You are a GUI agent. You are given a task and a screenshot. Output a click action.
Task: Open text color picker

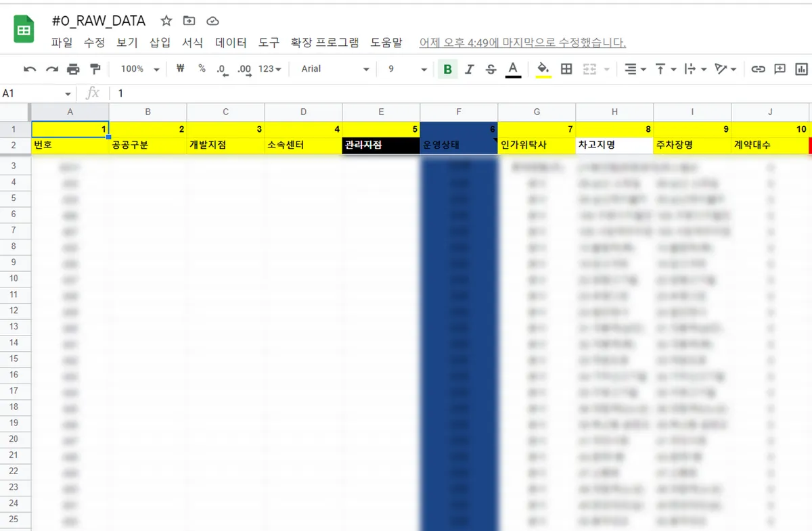pos(513,69)
